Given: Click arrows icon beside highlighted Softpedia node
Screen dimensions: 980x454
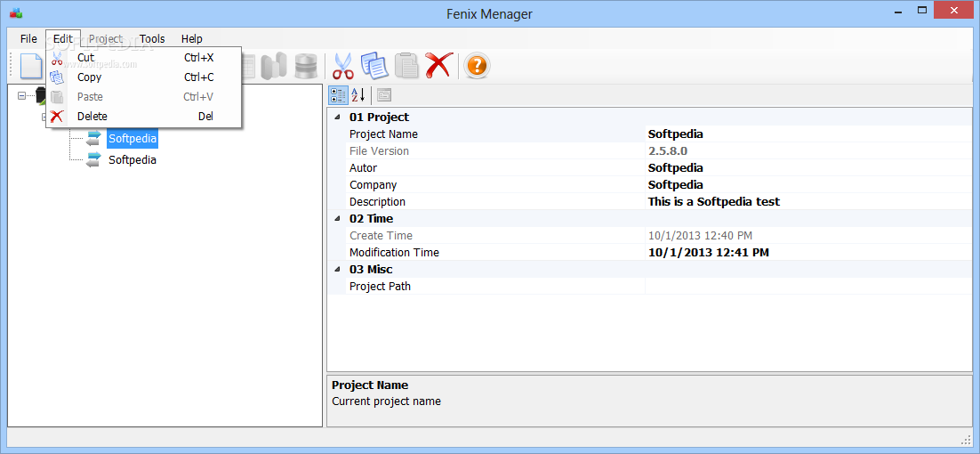Looking at the screenshot, I should [93, 138].
